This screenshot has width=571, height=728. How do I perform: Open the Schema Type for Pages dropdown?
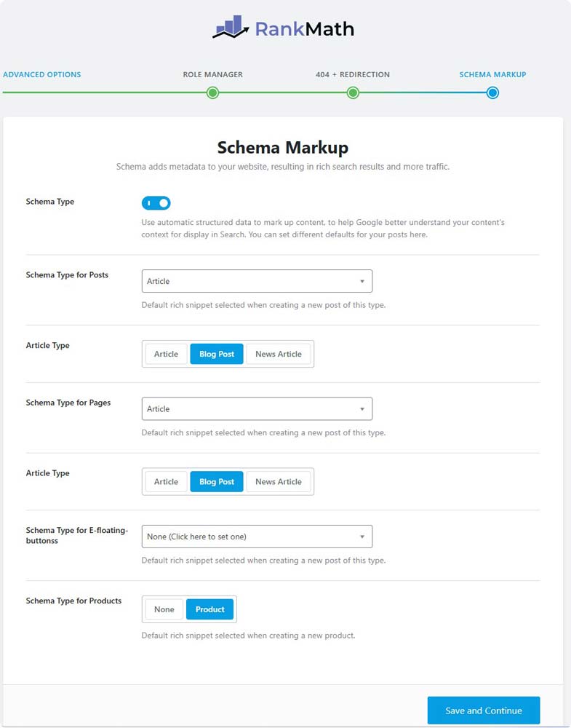(x=256, y=408)
